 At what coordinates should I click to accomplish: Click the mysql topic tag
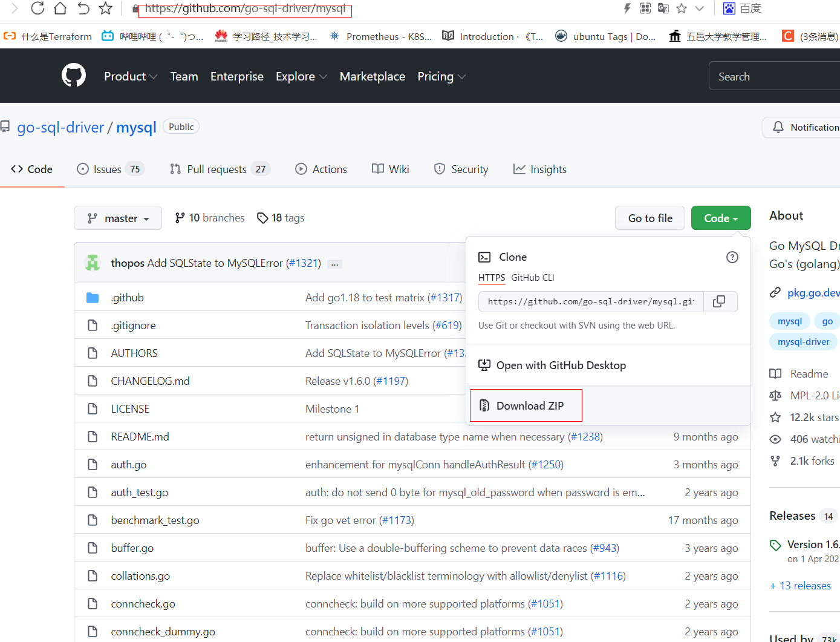pos(789,321)
